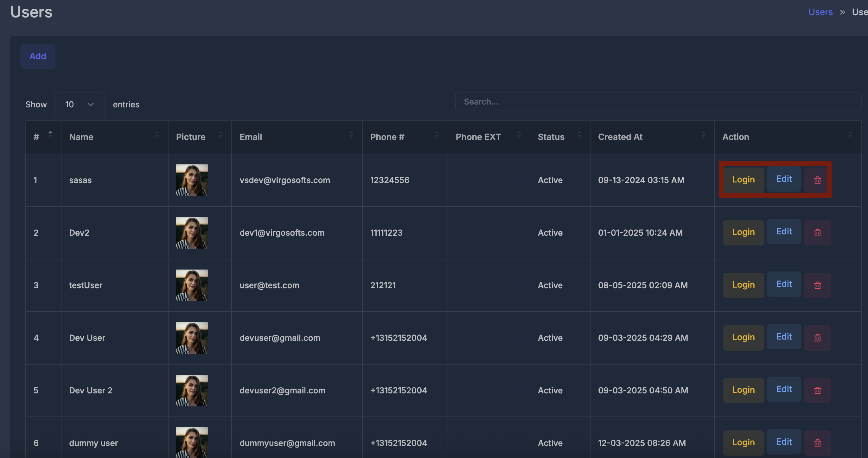Screen dimensions: 868x458
Task: Sort by Phone # column arrows
Action: [437, 134]
